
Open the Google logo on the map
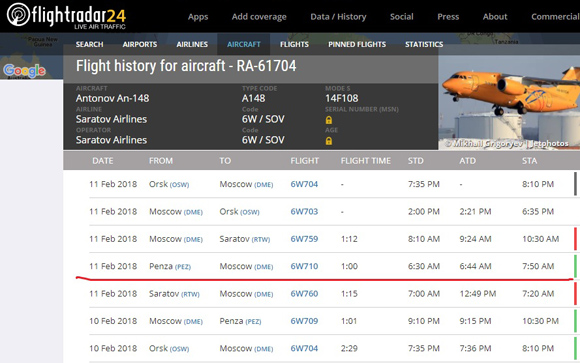[24, 70]
